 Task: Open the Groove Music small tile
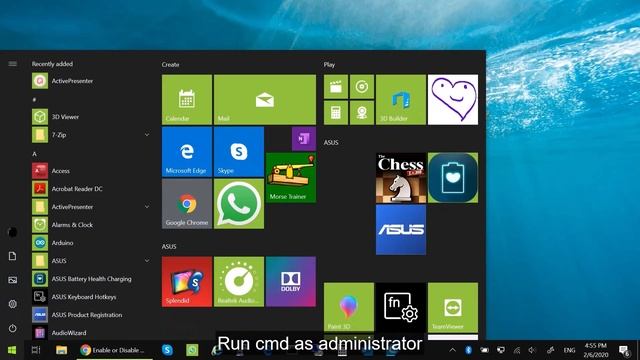pyautogui.click(x=362, y=87)
